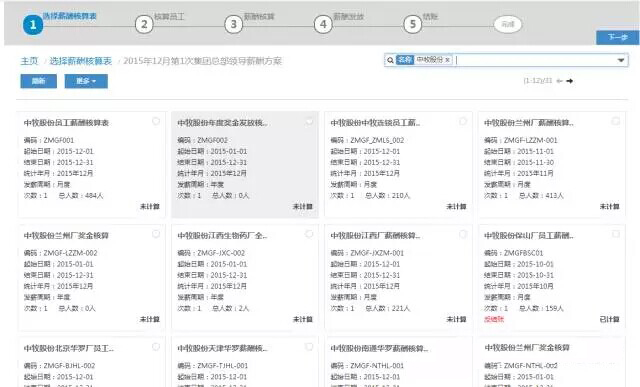
Task: Click the red status text on ZMGFBSC01 card
Action: 494,319
